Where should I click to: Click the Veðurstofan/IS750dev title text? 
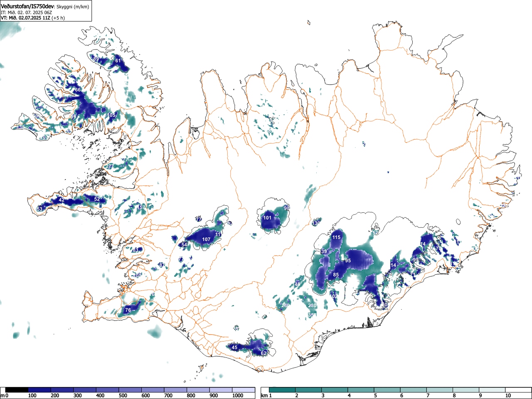(x=28, y=6)
